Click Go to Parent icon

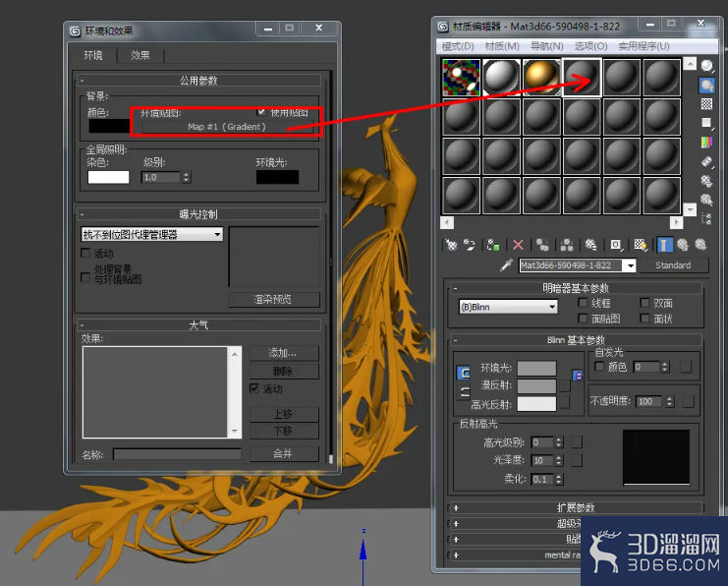pyautogui.click(x=683, y=245)
